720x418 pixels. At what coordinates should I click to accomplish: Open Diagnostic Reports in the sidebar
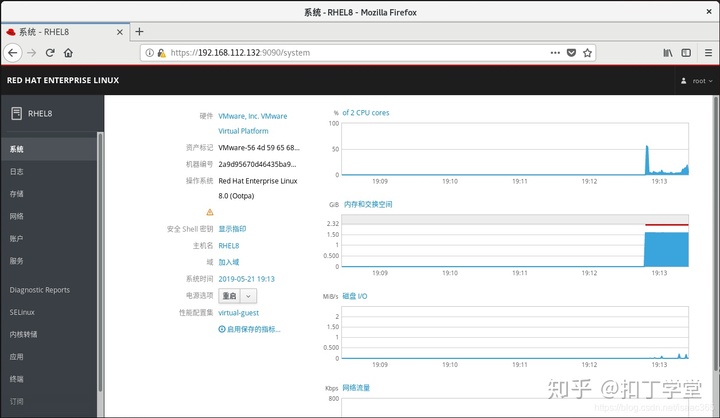(49, 290)
